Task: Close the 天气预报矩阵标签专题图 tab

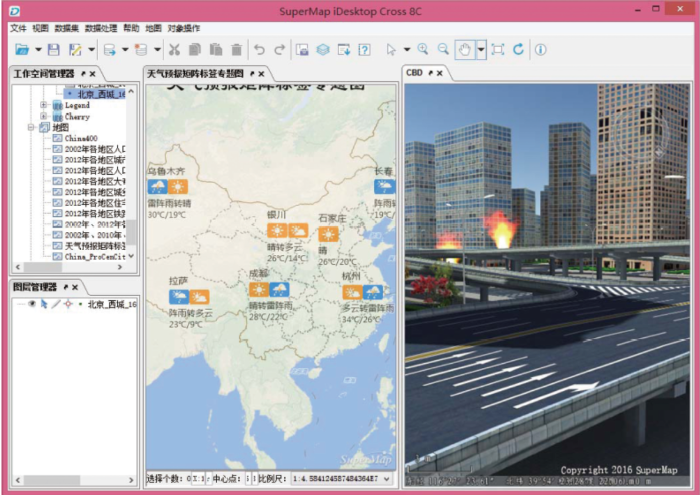Action: click(261, 74)
